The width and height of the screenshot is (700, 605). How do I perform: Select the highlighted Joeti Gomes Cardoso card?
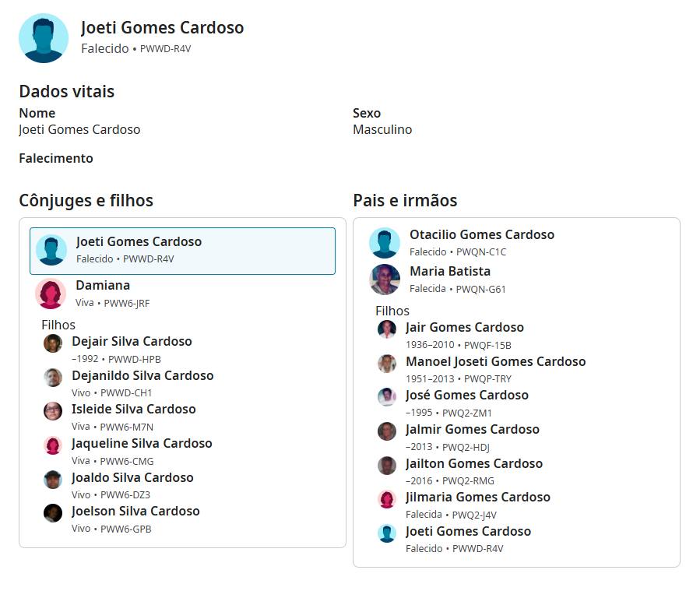click(x=182, y=251)
